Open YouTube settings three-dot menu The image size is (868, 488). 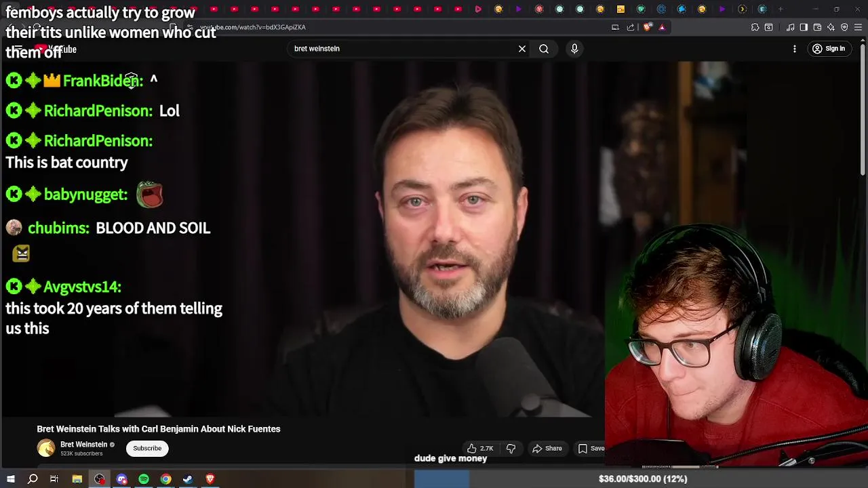[x=795, y=49]
